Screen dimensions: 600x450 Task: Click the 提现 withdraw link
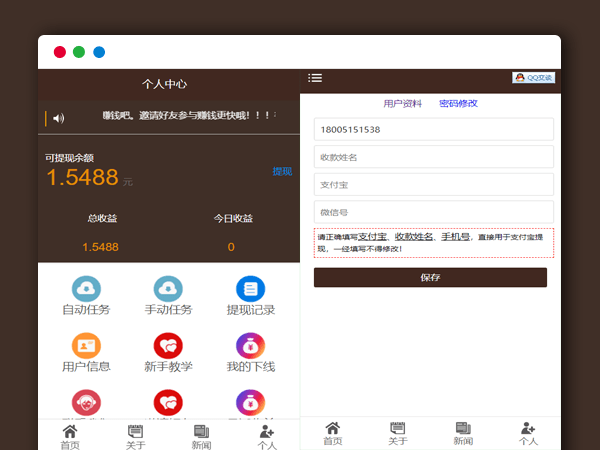click(282, 171)
